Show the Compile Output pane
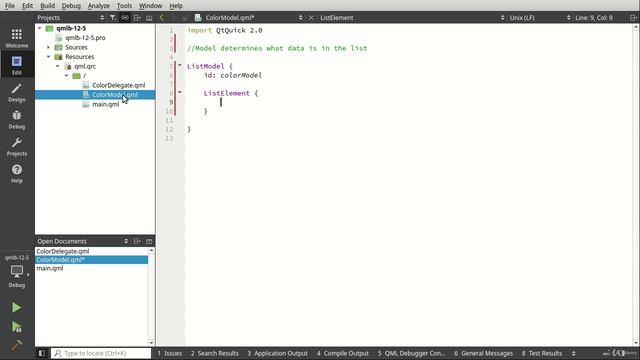640x360 pixels. [x=342, y=353]
